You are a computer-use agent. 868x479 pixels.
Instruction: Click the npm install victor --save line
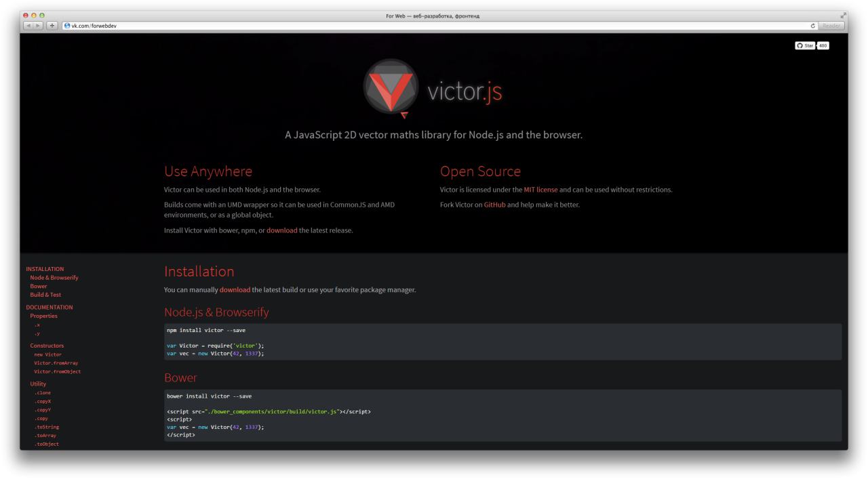click(x=206, y=330)
